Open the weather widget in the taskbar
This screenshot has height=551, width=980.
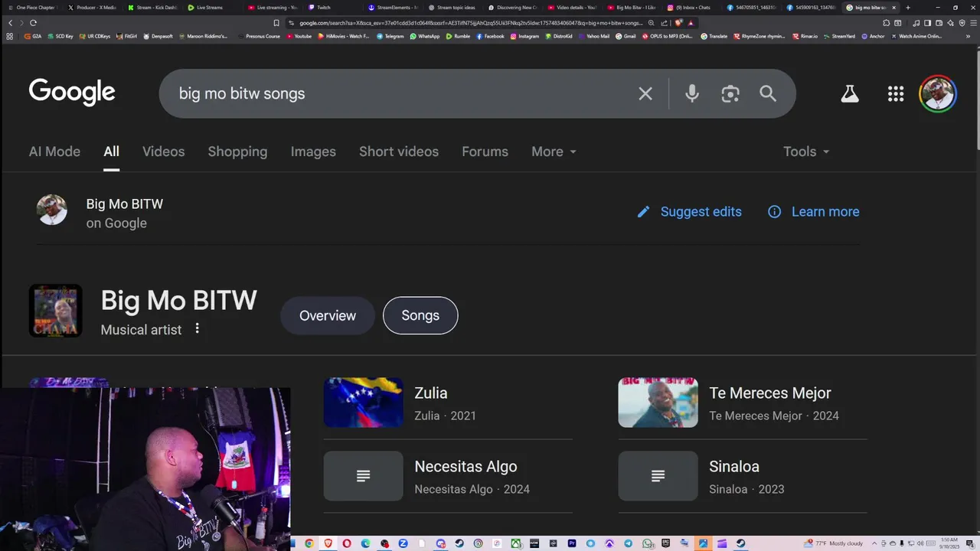834,543
